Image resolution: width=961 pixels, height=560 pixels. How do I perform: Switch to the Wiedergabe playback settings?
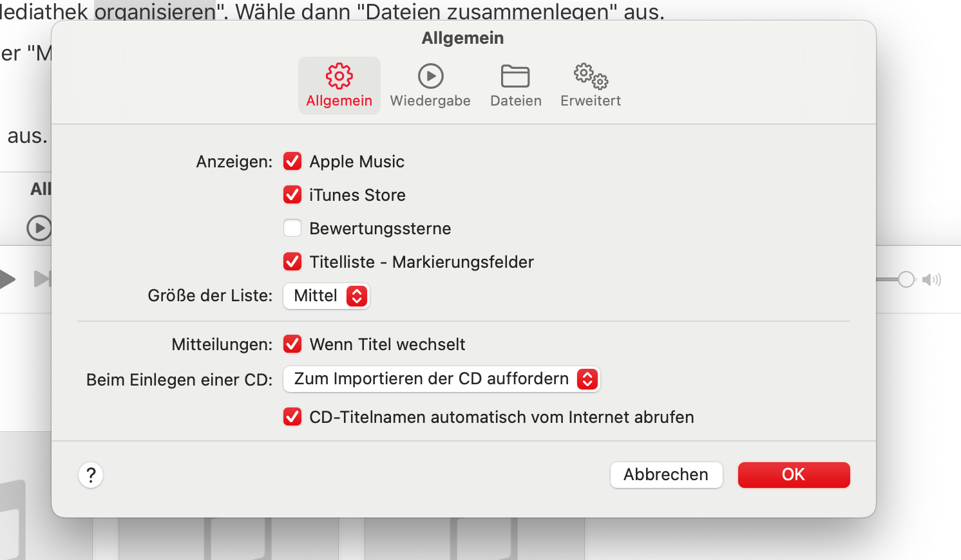pos(430,85)
